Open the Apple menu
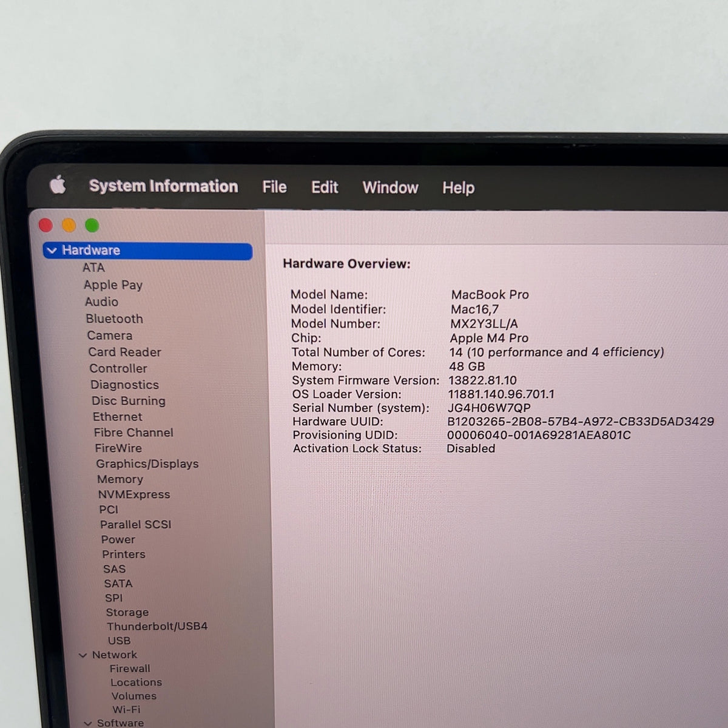Viewport: 728px width, 728px height. [x=58, y=184]
